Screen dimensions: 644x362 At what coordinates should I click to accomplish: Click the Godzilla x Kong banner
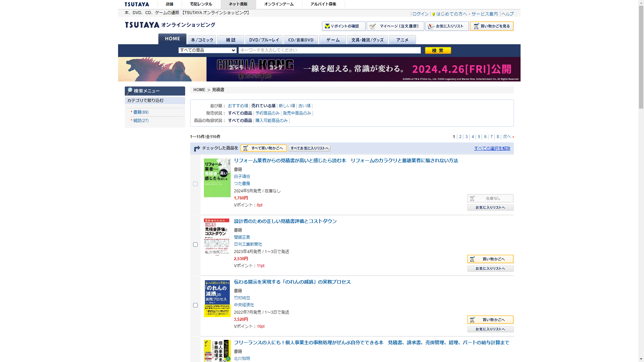click(x=319, y=69)
